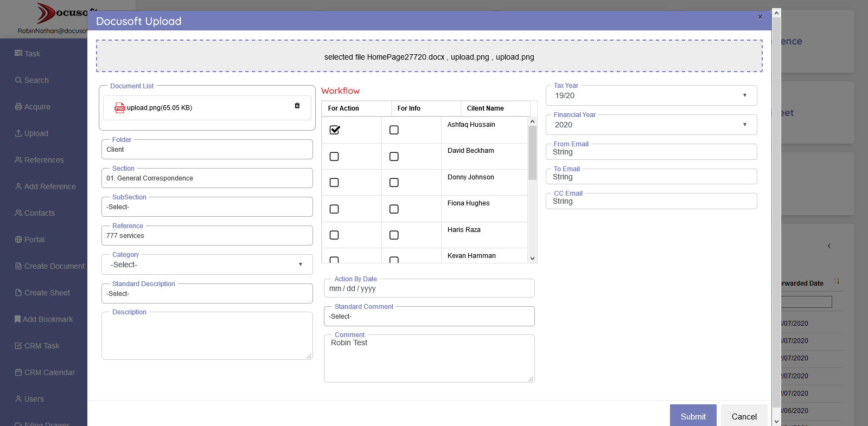Screen dimensions: 868x426
Task: Open the SubSection select field
Action: (x=207, y=207)
